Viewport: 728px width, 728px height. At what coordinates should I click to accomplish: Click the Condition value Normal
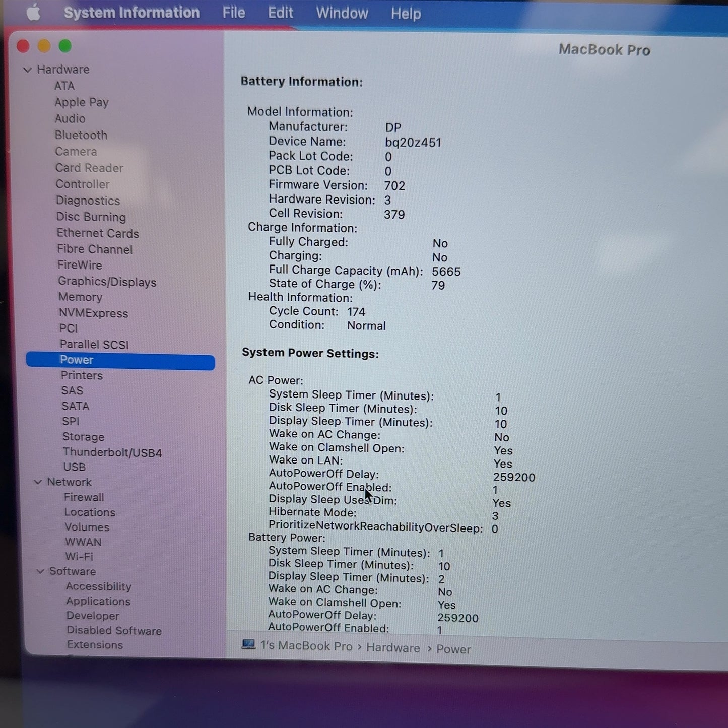click(366, 326)
